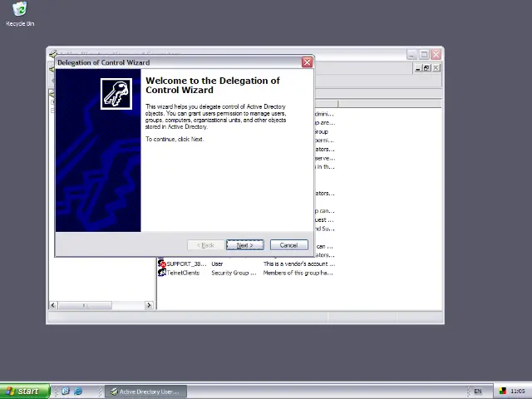This screenshot has height=399, width=532.
Task: Close the inner MMC console child window
Action: coord(436,68)
